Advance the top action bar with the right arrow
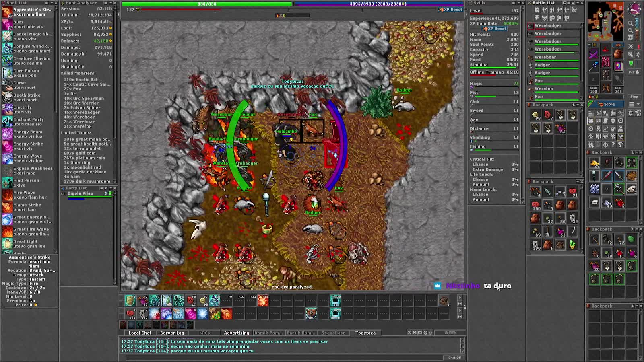Screen dimensions: 644x362 [x=460, y=297]
